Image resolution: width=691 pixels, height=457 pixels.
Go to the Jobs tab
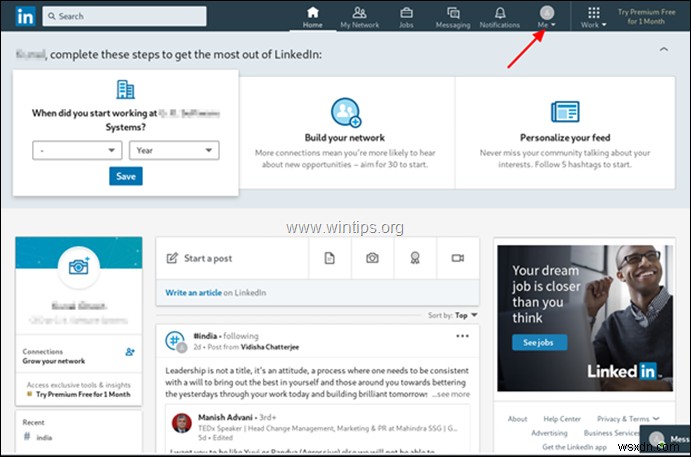[x=406, y=17]
